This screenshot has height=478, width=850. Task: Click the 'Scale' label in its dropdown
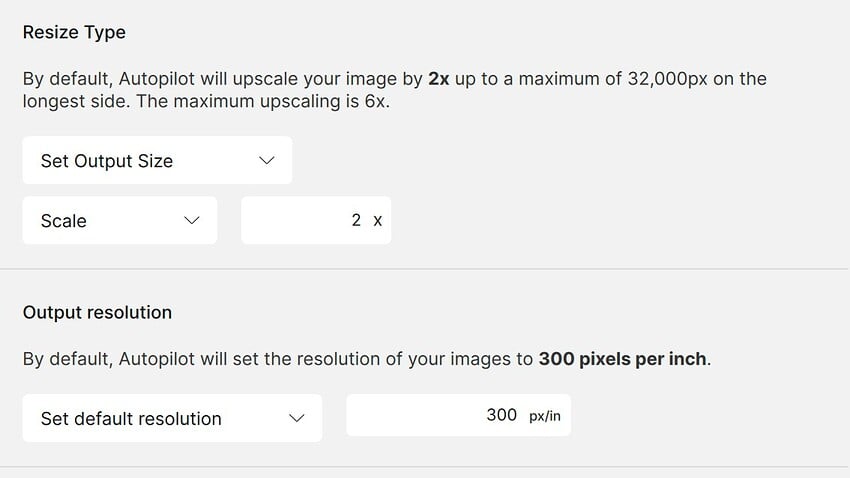pos(64,221)
